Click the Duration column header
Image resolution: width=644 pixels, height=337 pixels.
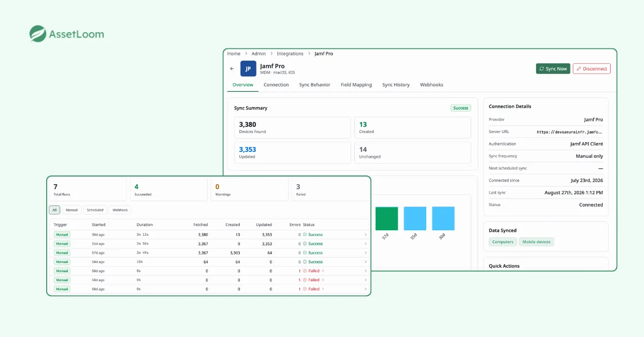click(145, 225)
